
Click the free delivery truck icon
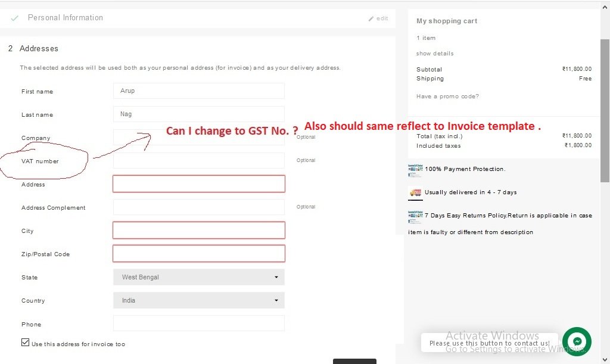click(415, 193)
